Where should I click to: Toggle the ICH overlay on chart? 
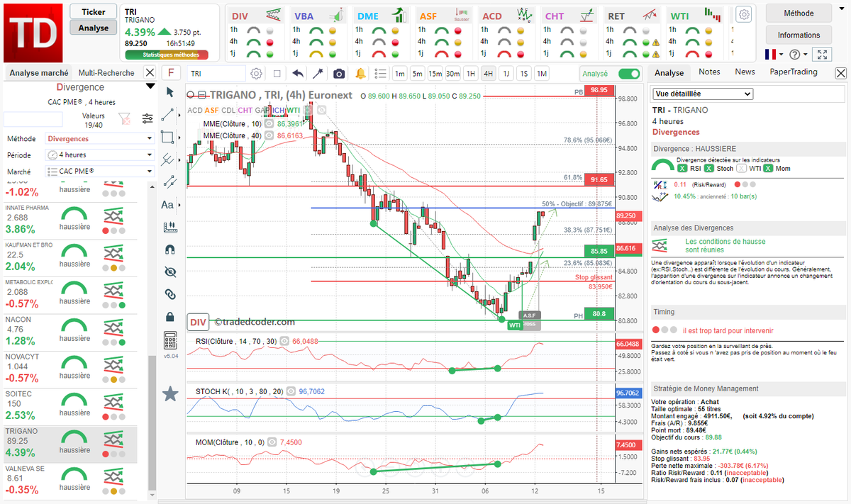(279, 111)
